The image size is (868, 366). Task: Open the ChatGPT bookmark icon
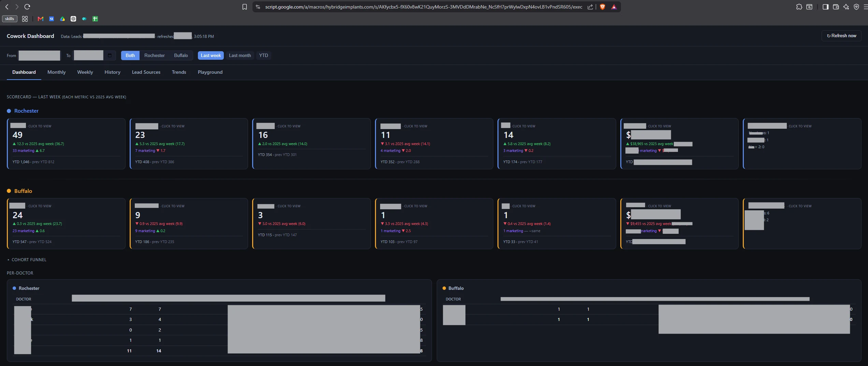click(x=73, y=19)
